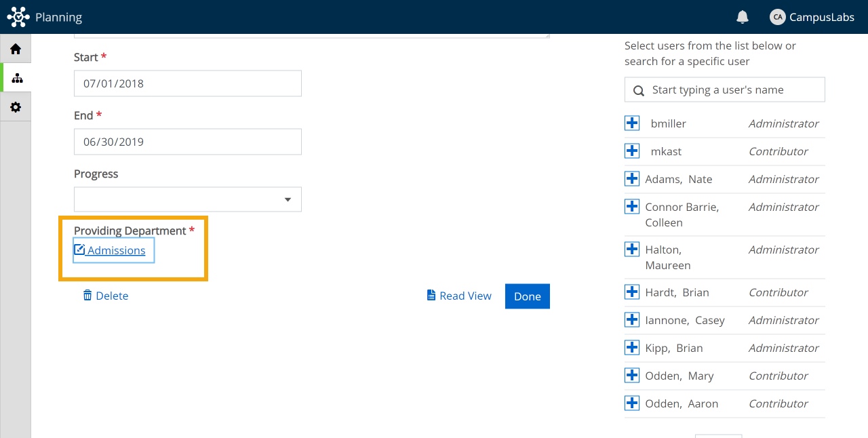The width and height of the screenshot is (868, 438).
Task: Add mkast using the plus icon
Action: [632, 151]
